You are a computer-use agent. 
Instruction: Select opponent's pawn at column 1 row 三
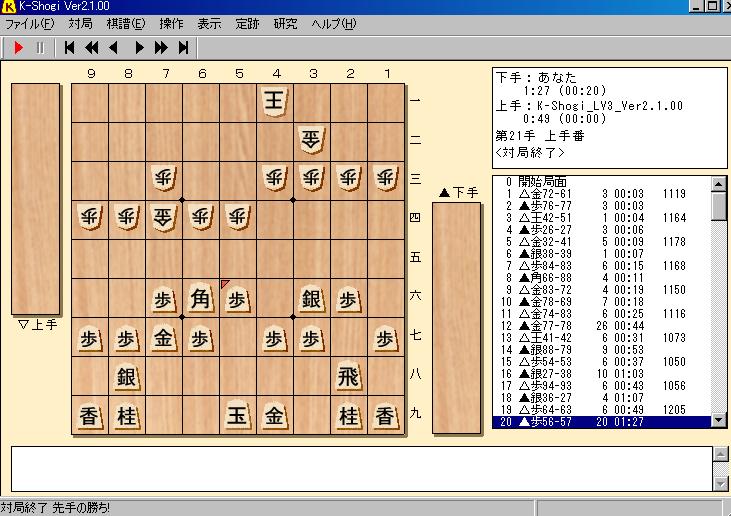click(386, 178)
